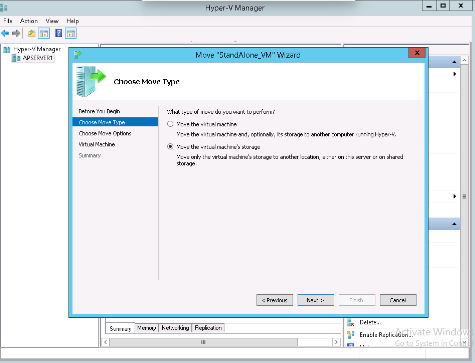The width and height of the screenshot is (475, 363).
Task: Switch to the Summary tab
Action: [120, 329]
